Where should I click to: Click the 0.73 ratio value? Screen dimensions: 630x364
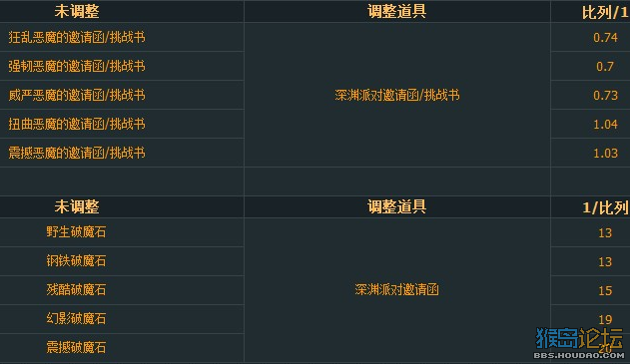(605, 95)
